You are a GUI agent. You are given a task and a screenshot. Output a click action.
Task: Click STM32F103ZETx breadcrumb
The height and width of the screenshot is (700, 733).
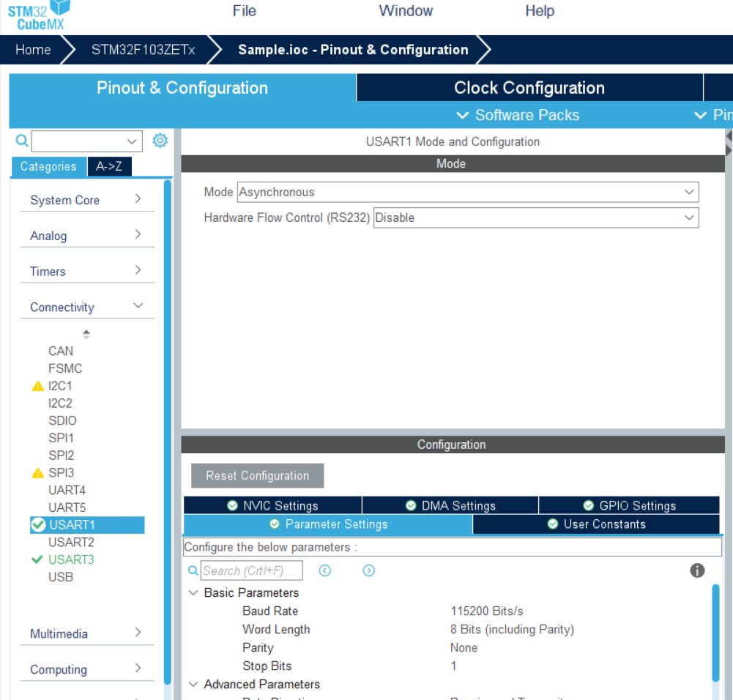(x=143, y=50)
